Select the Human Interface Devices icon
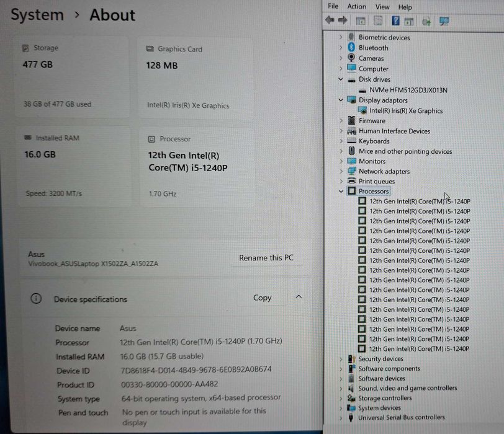The image size is (504, 434). (352, 131)
